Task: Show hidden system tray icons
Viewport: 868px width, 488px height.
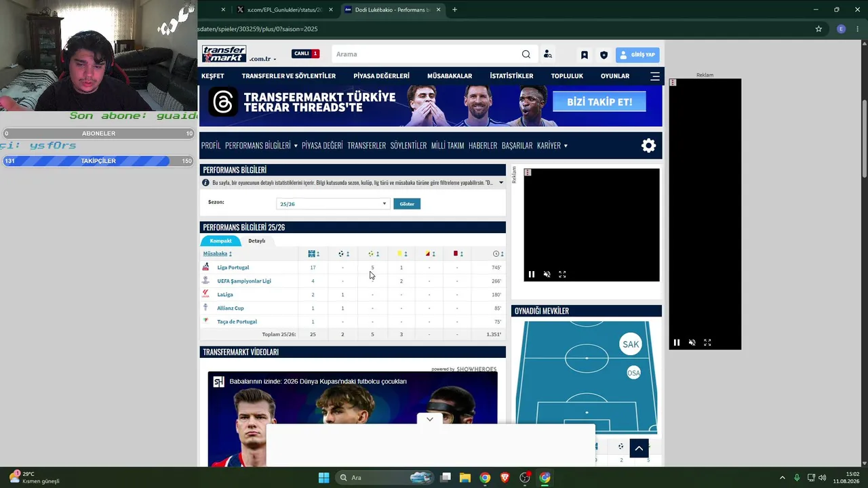Action: coord(782,478)
